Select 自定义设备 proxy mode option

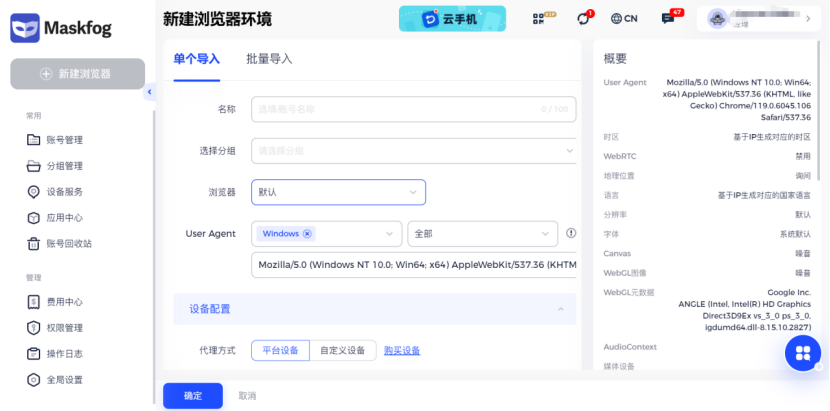coord(343,350)
